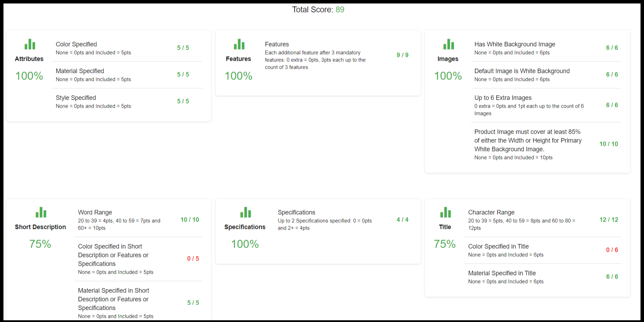Image resolution: width=644 pixels, height=322 pixels.
Task: Click the Specifications 4 / 4 score
Action: [403, 220]
